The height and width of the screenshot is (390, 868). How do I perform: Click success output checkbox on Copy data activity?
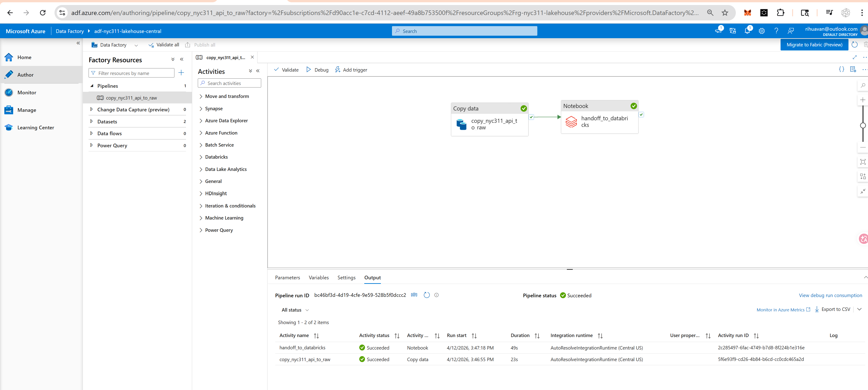tap(531, 117)
